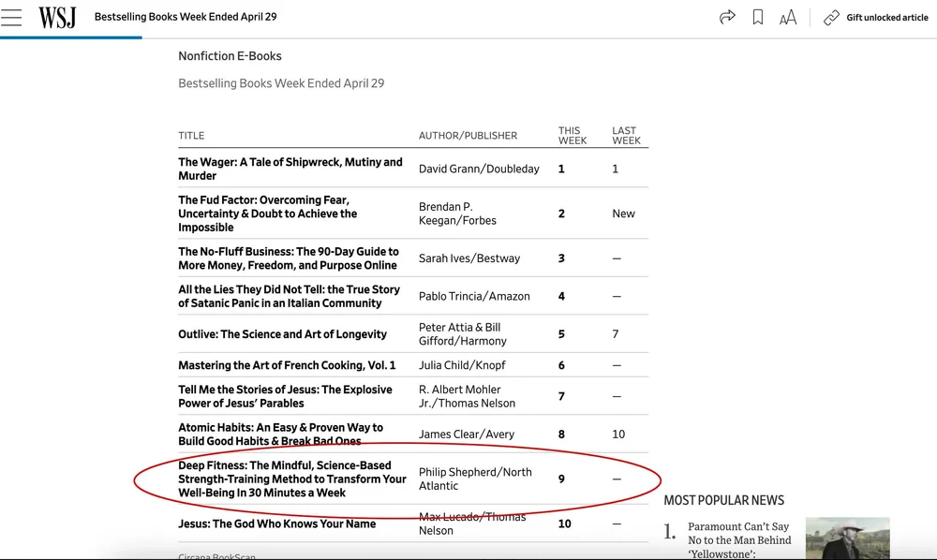Open the text size AA control
The width and height of the screenshot is (937, 560).
tap(788, 17)
